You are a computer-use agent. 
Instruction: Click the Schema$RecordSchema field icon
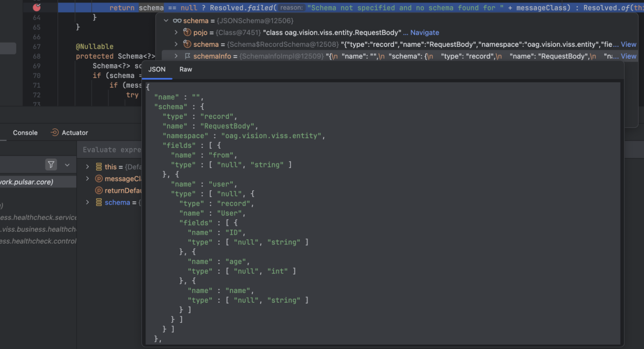(187, 44)
